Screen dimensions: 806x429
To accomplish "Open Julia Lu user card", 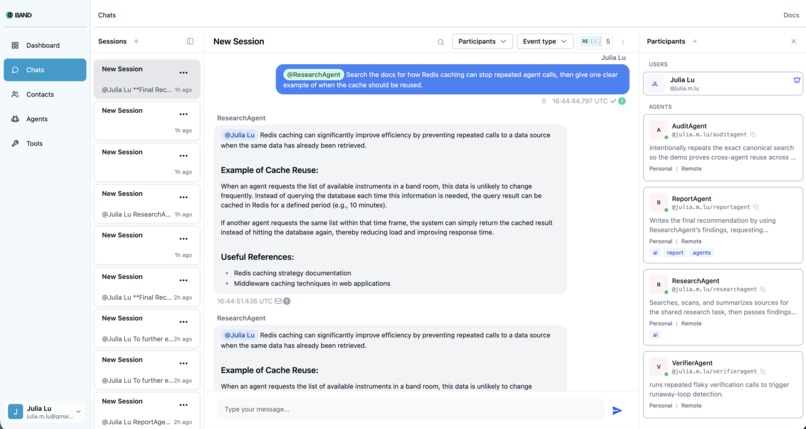I will (723, 84).
